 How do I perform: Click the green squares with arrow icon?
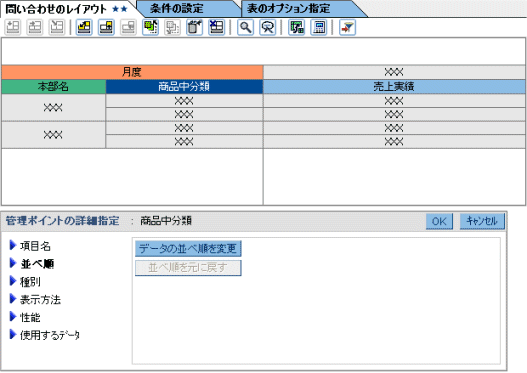click(x=150, y=27)
